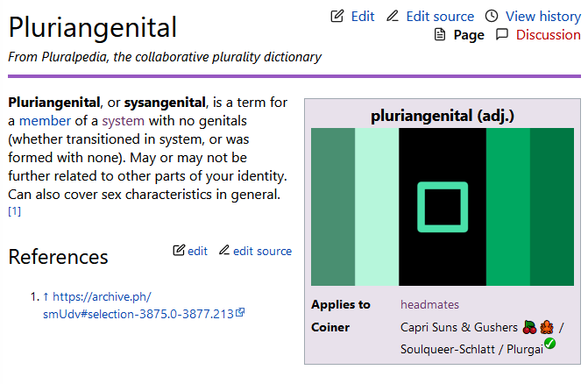Click the green checkmark badge after Plurgai

549,344
